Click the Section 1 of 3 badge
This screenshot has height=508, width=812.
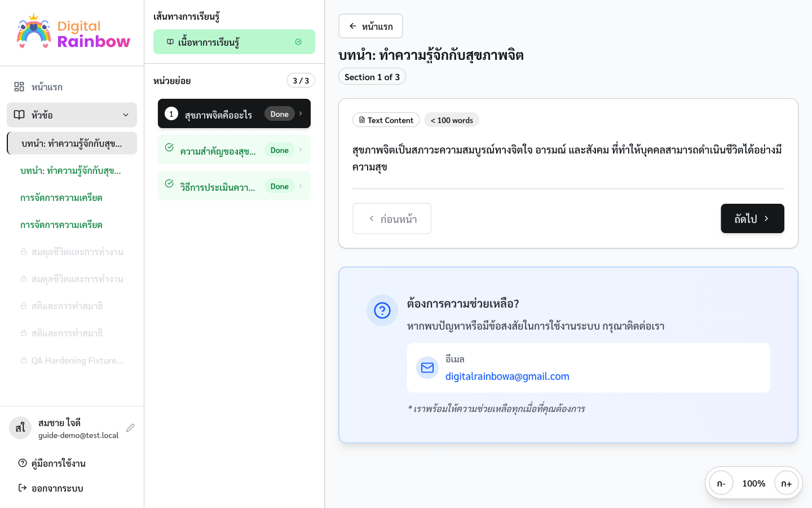click(x=372, y=76)
